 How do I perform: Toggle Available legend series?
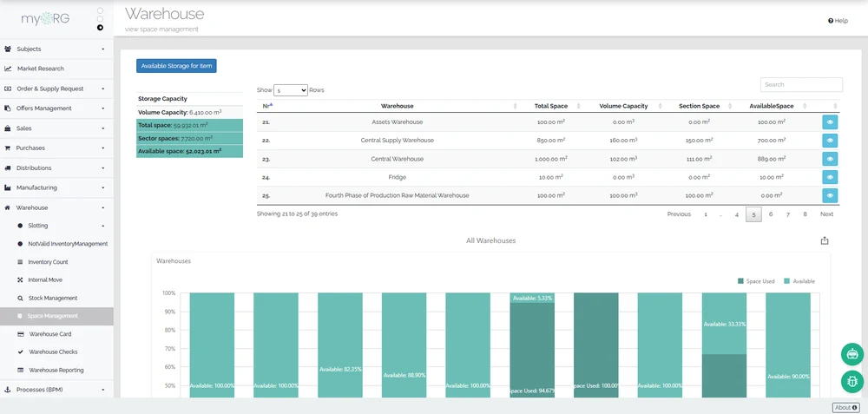[799, 281]
